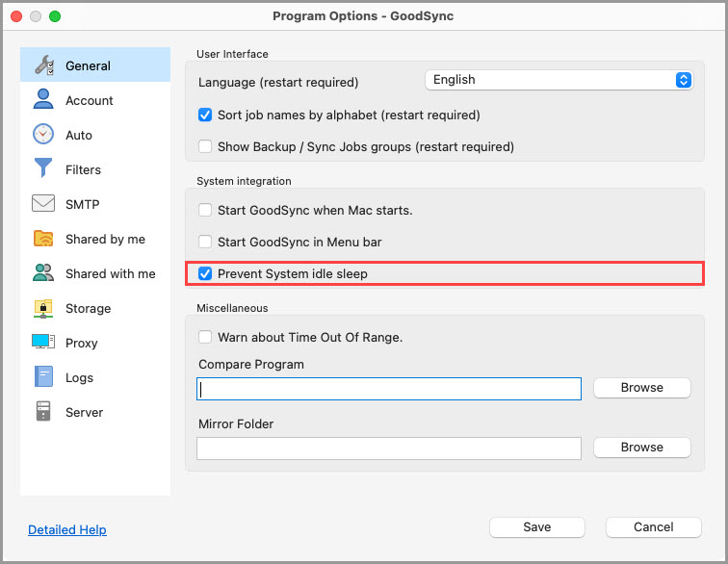Click the Server tower icon
728x564 pixels.
point(43,411)
